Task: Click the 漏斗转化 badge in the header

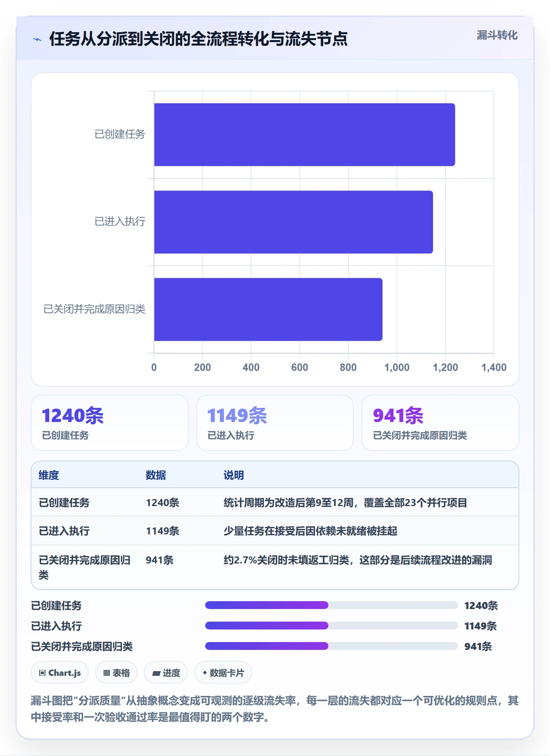Action: point(497,35)
